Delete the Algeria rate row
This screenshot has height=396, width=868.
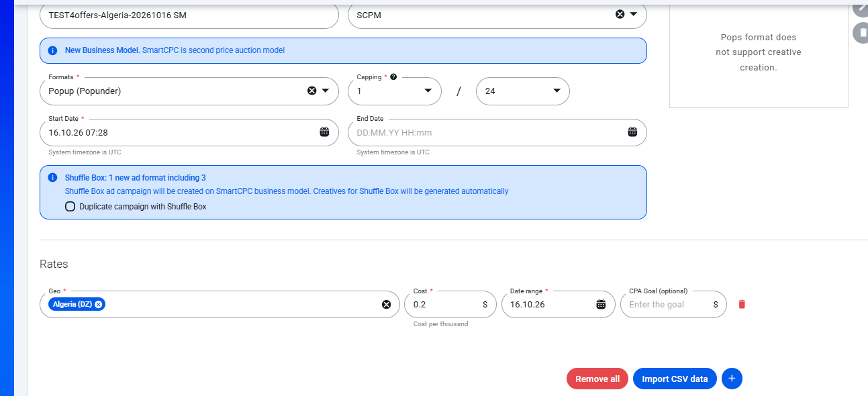pyautogui.click(x=742, y=304)
